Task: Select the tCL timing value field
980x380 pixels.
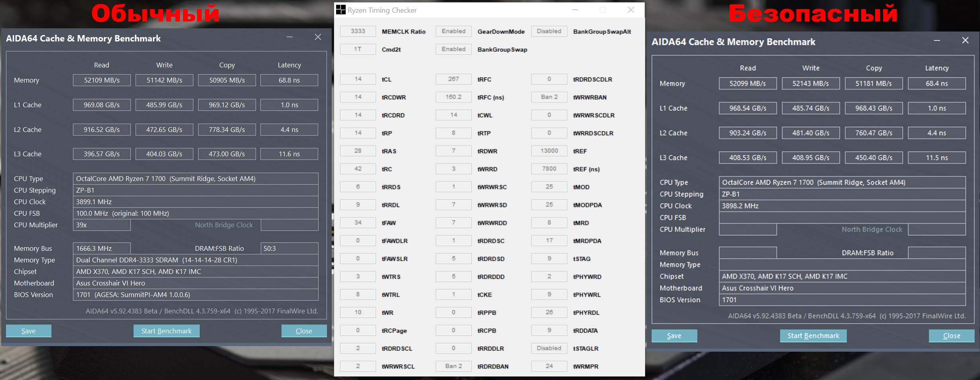Action: coord(358,79)
